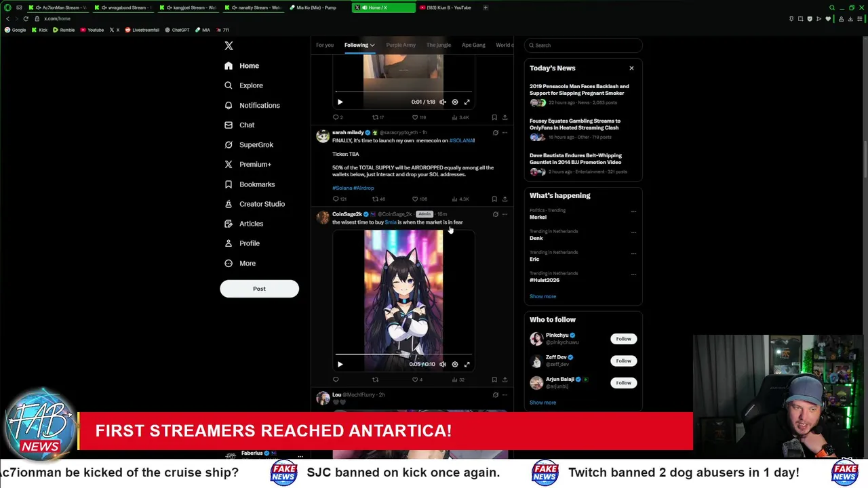
Task: Play the top video at 0:01 / 1:18
Action: (x=340, y=102)
